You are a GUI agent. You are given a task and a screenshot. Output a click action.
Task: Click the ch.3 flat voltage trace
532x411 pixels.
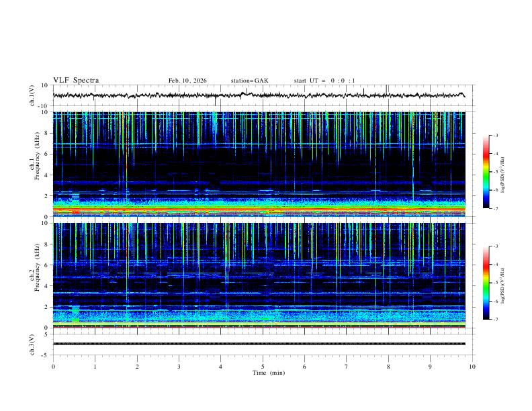tap(259, 344)
